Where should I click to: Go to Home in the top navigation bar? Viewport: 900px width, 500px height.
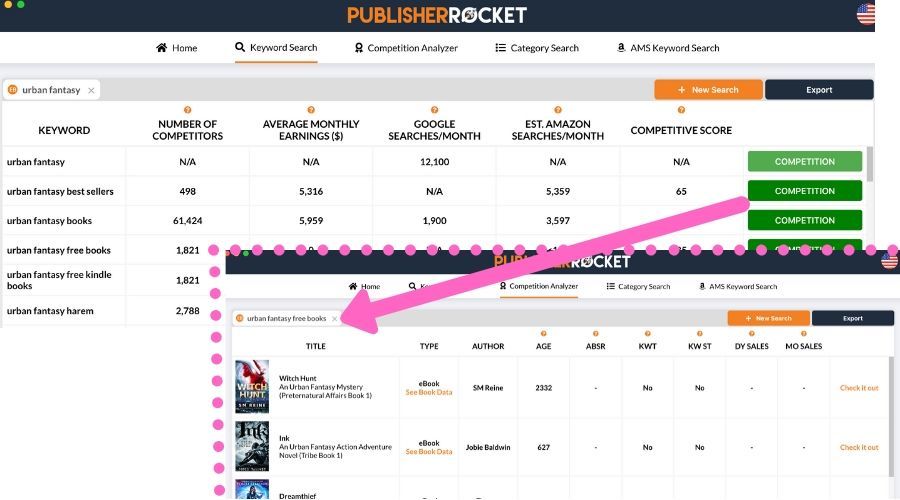pyautogui.click(x=177, y=48)
